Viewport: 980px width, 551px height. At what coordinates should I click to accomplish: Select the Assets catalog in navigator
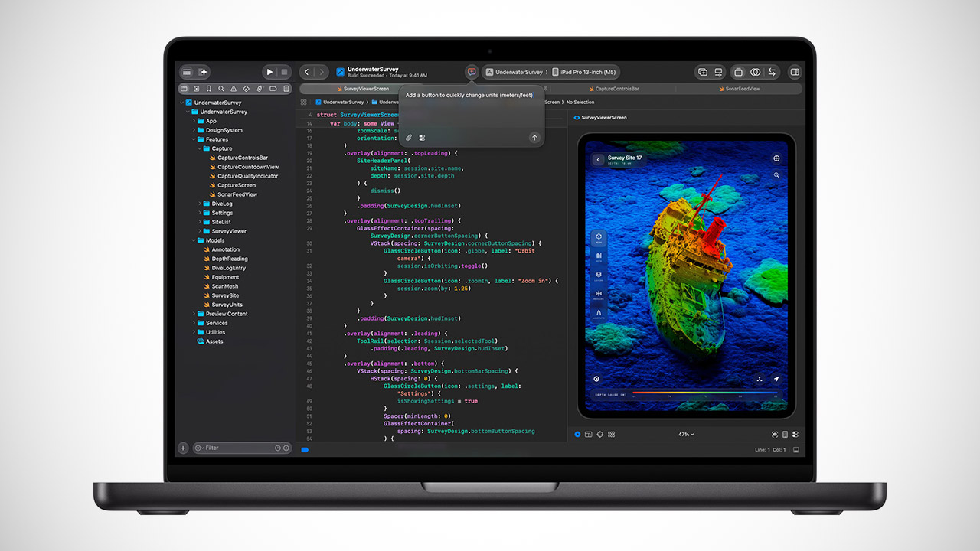210,341
